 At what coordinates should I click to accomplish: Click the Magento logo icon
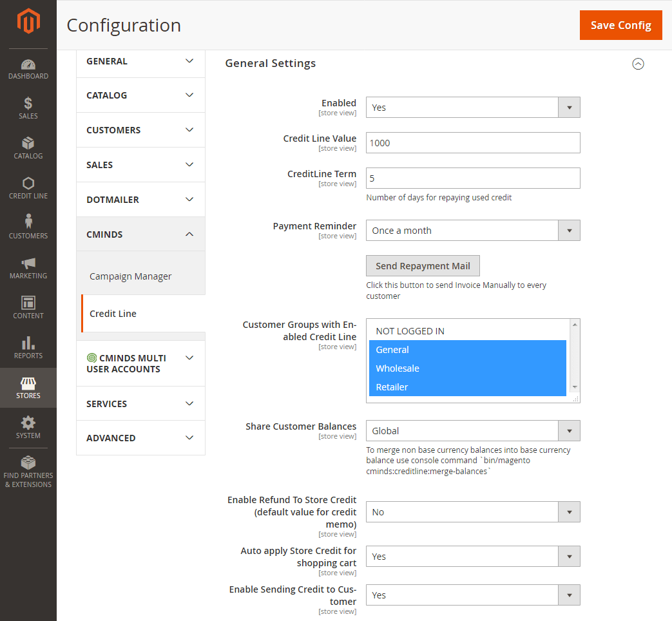pyautogui.click(x=28, y=23)
